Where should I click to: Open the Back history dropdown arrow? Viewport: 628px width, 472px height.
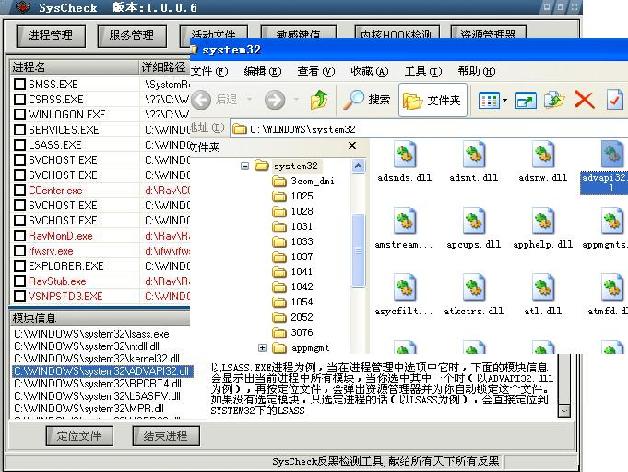click(x=250, y=99)
